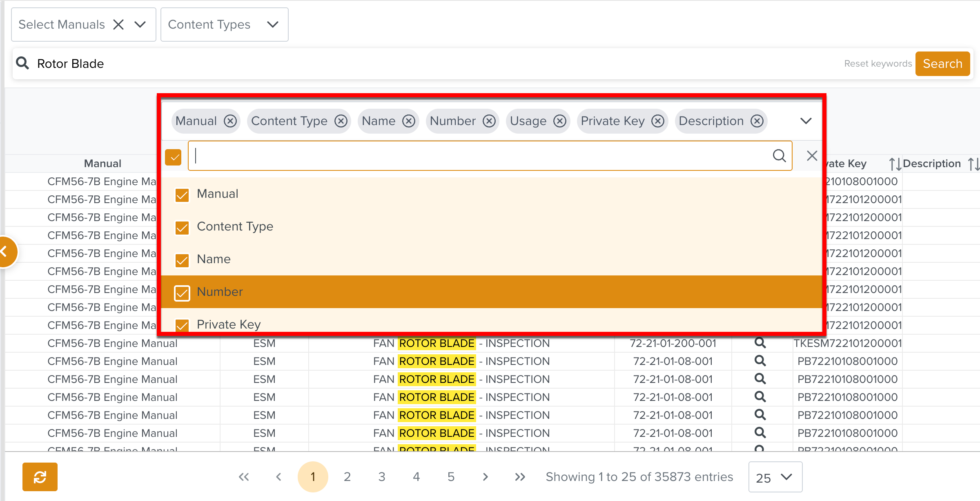Sort by the Description column
Image resolution: width=980 pixels, height=501 pixels.
point(973,164)
